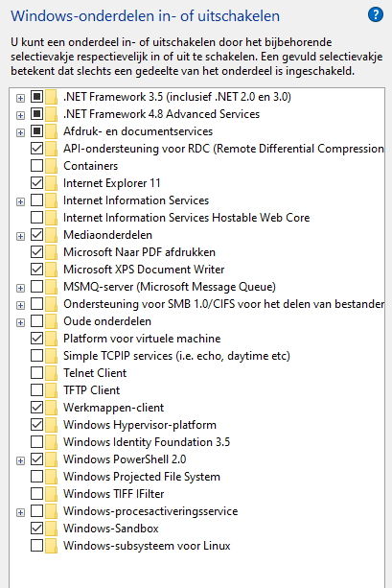Select Windows Identity Foundation 3.5 label
The image size is (392, 588).
coord(147,442)
